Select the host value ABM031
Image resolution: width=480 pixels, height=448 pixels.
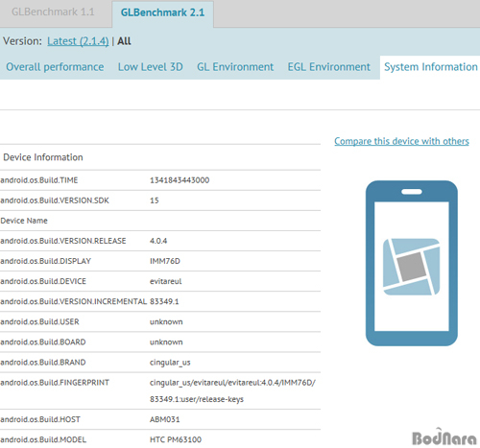pos(165,419)
